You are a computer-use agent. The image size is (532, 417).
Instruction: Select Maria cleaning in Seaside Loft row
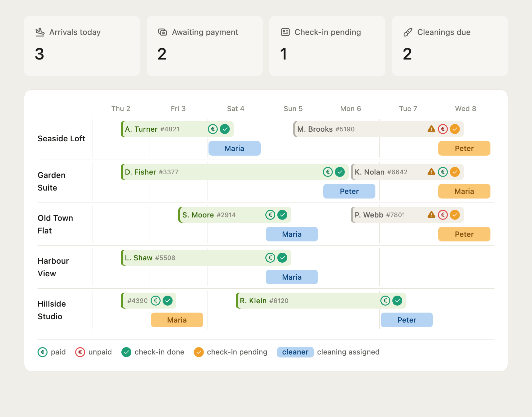(x=234, y=148)
